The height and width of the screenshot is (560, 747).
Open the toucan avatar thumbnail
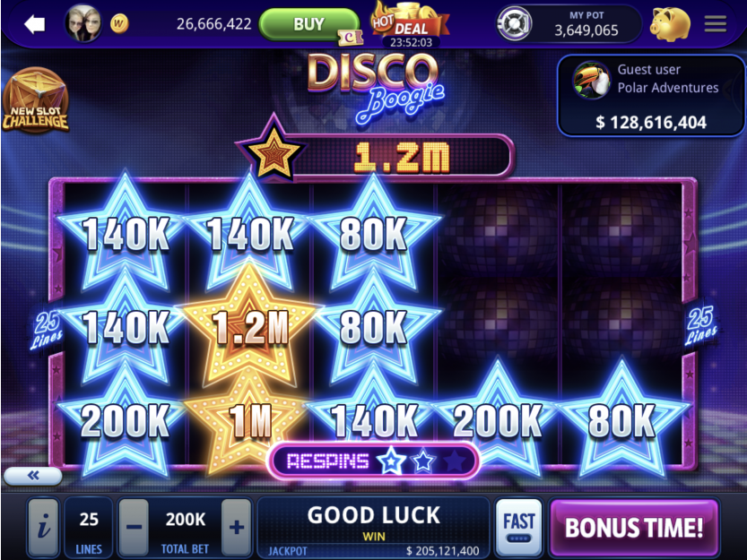click(591, 80)
